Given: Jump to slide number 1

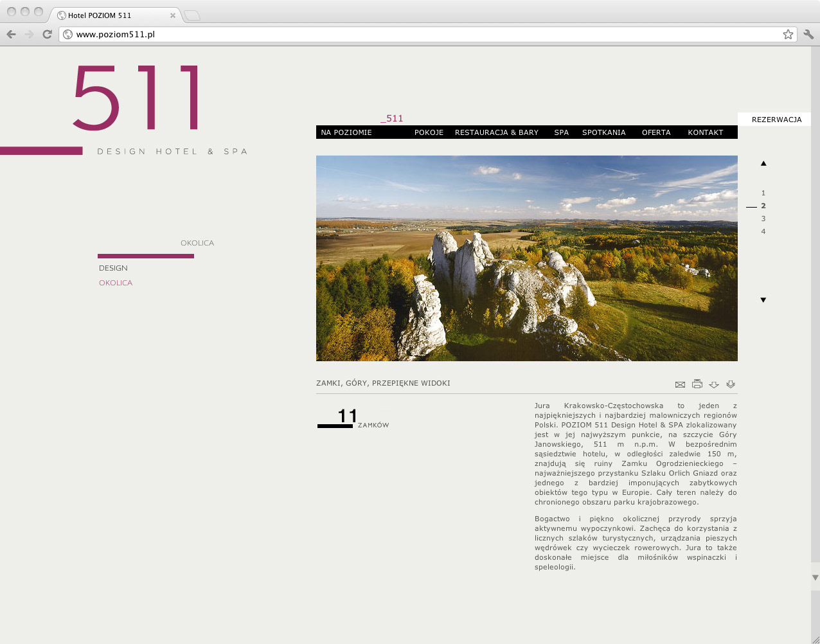Looking at the screenshot, I should tap(763, 193).
